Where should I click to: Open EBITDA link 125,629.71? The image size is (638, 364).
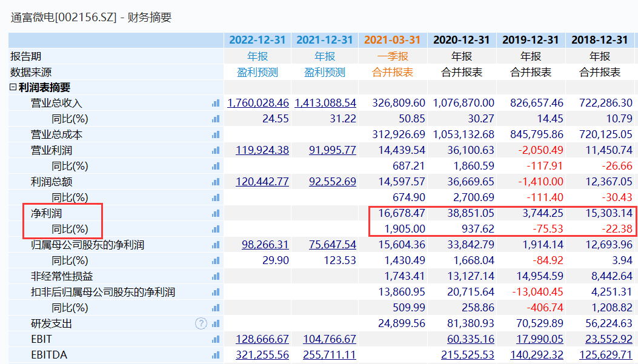coord(606,355)
